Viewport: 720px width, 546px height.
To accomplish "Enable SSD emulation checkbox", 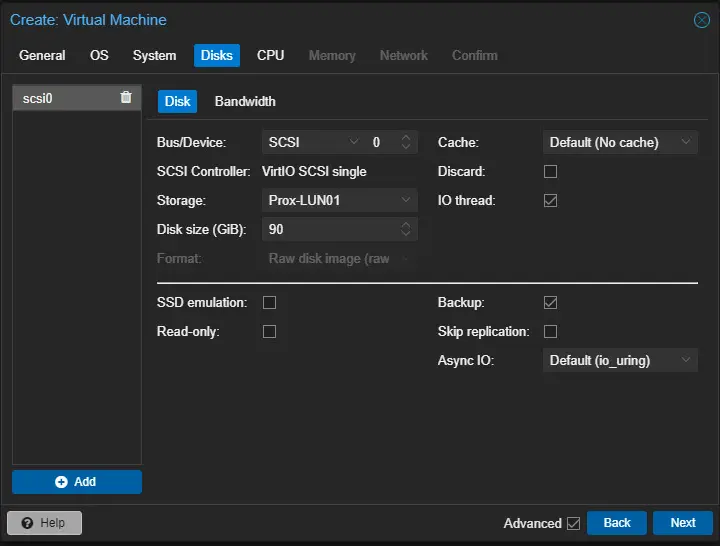I will (x=269, y=303).
